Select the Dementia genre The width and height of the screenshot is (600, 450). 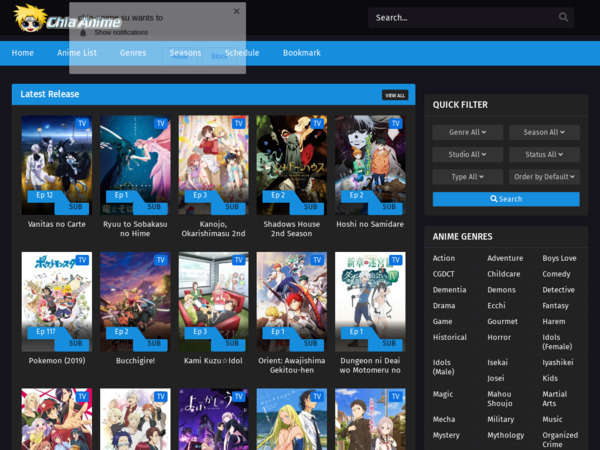(x=450, y=290)
